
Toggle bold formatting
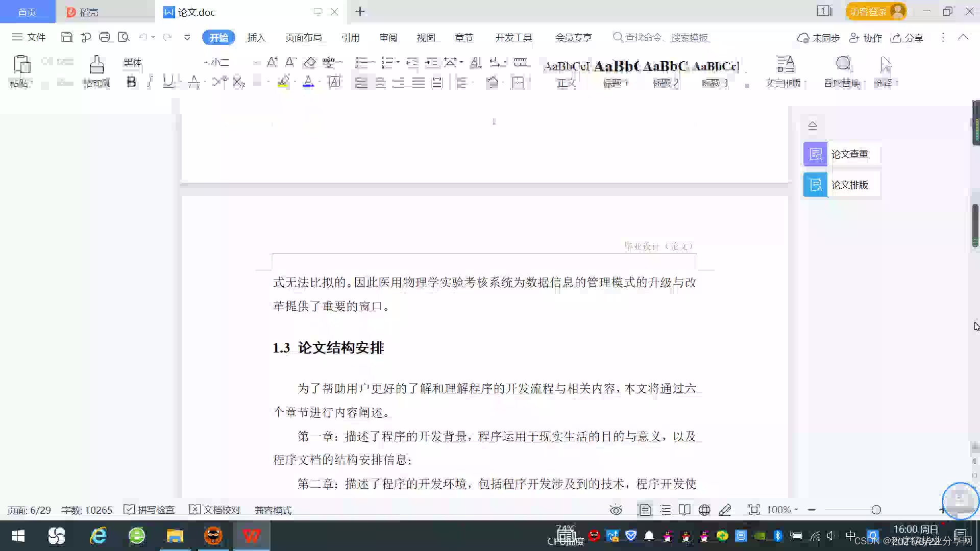click(x=131, y=82)
